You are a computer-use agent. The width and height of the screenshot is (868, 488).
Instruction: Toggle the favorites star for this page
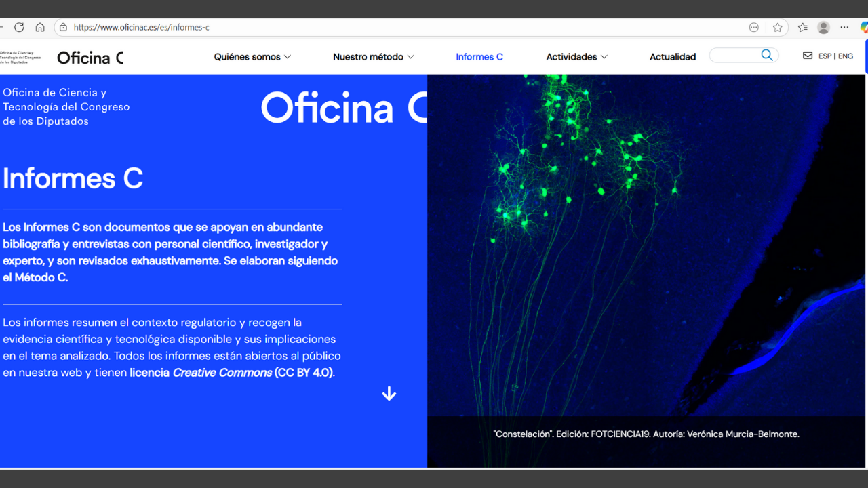tap(778, 27)
